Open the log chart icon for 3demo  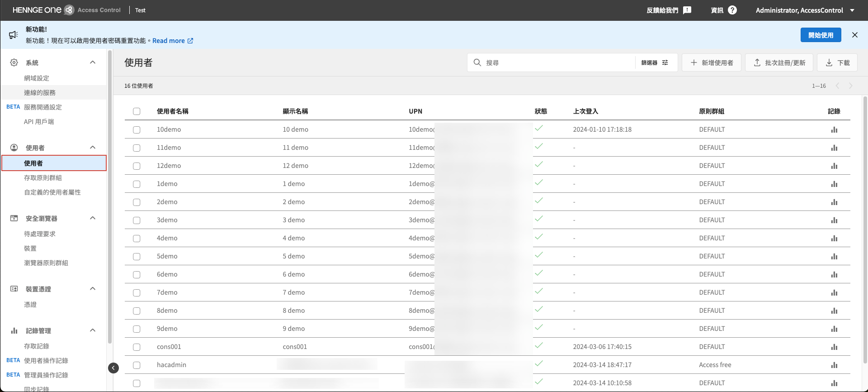click(834, 220)
